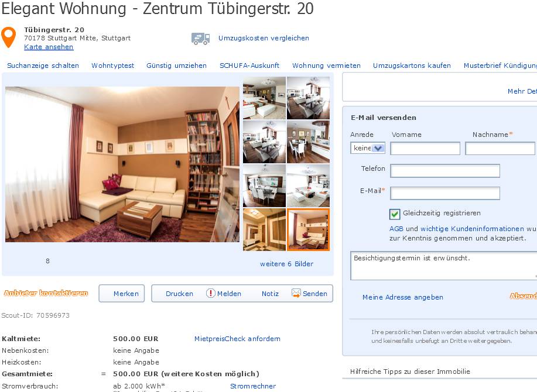Open the Notiz option

click(x=270, y=294)
